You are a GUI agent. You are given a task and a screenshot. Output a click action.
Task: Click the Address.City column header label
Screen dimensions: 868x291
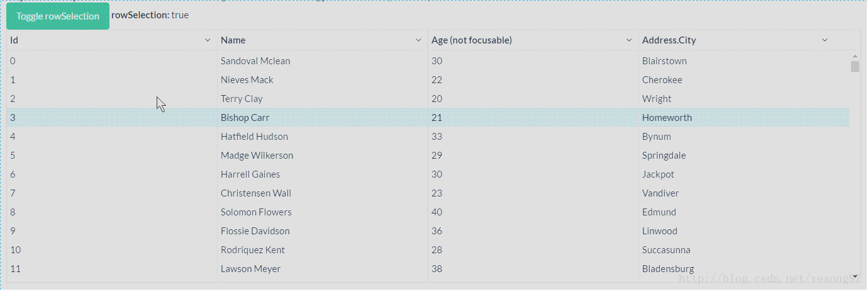pos(669,40)
